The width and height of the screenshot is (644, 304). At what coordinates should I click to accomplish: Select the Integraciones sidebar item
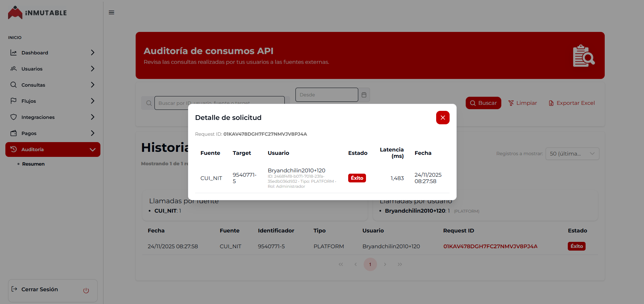pos(38,117)
